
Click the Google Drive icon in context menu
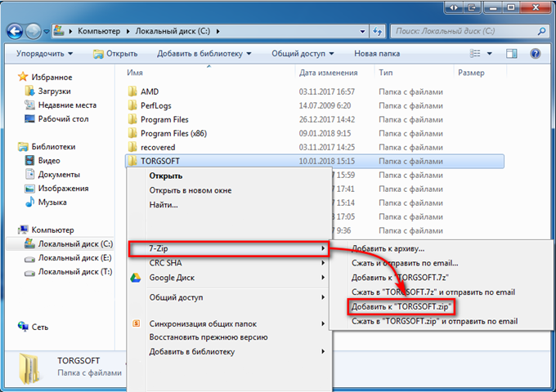coord(137,278)
